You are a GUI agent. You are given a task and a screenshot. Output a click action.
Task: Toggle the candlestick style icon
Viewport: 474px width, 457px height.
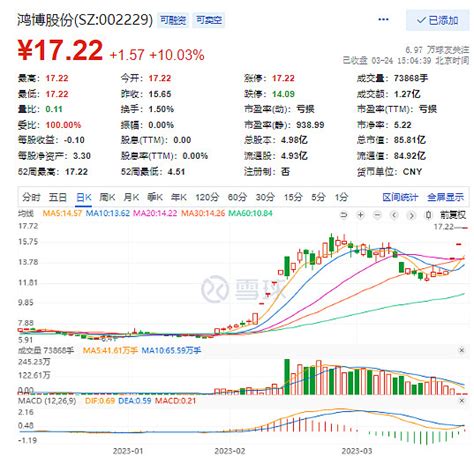pos(428,215)
